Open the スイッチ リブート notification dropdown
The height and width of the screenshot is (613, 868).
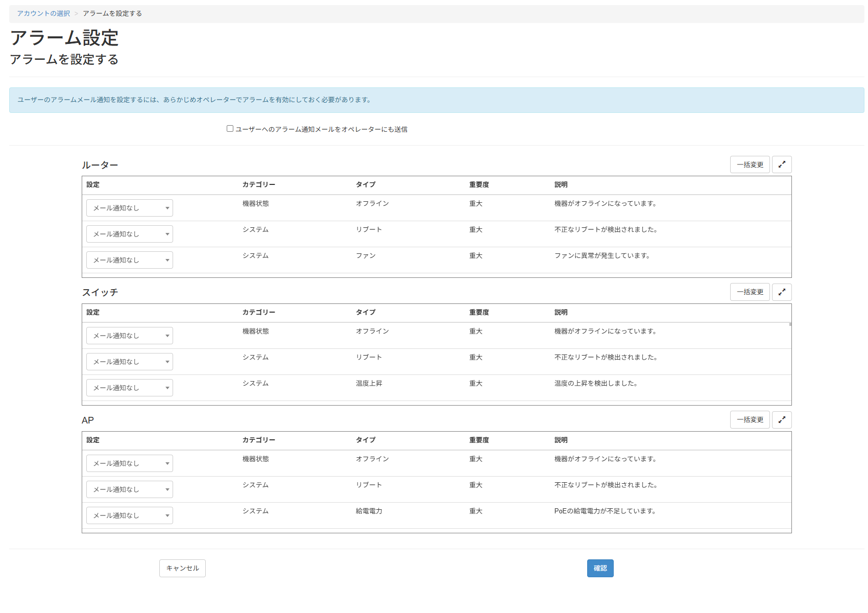tap(129, 362)
